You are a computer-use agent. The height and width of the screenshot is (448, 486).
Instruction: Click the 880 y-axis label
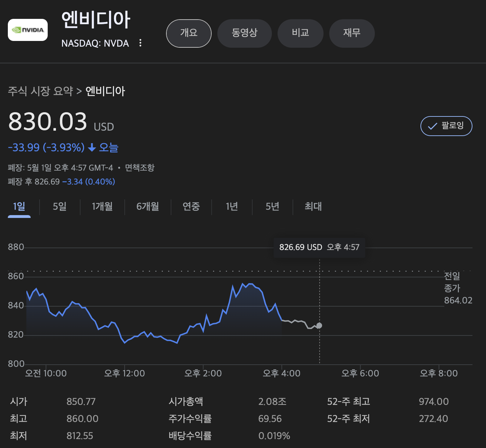[x=16, y=247]
